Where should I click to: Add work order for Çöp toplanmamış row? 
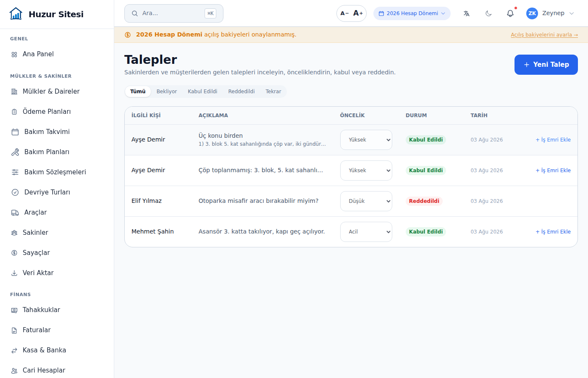click(x=553, y=171)
